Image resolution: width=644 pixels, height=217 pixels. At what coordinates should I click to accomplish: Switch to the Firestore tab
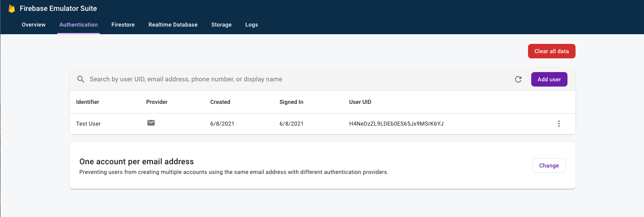click(123, 25)
